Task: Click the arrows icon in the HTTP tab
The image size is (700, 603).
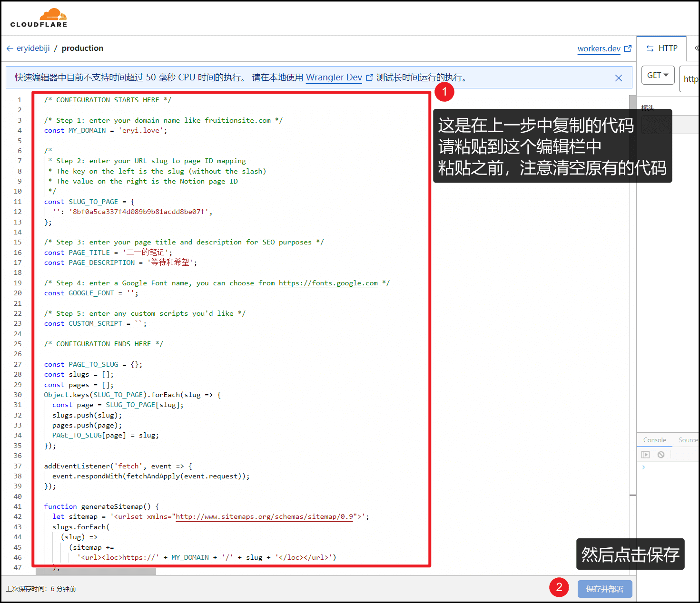Action: [x=650, y=49]
